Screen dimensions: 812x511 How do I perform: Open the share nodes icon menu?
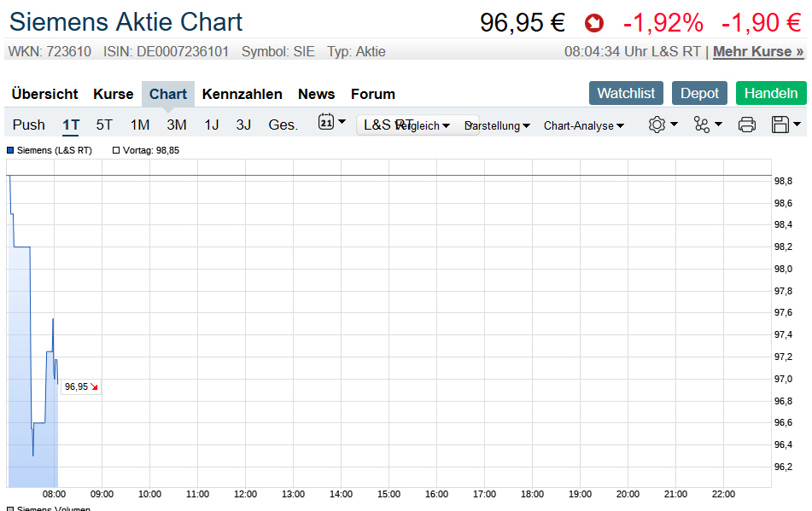pyautogui.click(x=702, y=125)
